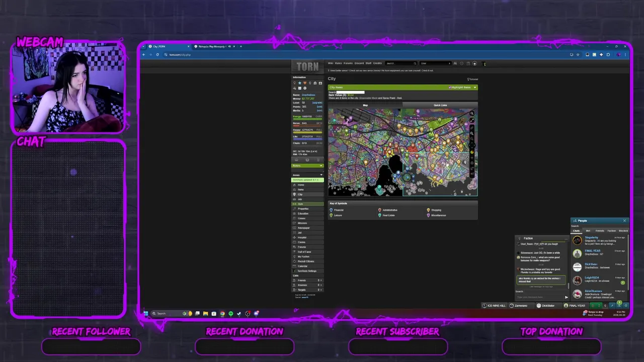Collapse the City Items panel arrow

click(474, 87)
